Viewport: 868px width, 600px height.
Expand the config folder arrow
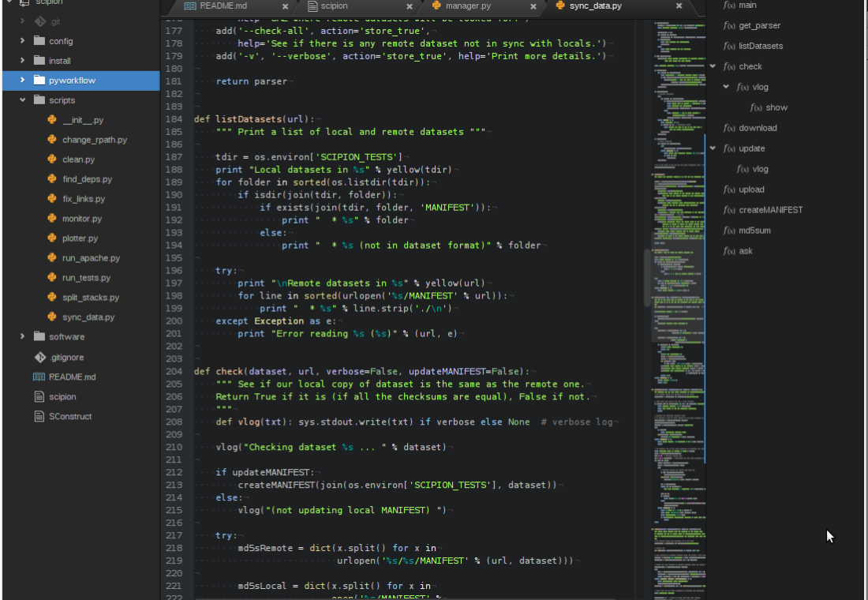(22, 41)
